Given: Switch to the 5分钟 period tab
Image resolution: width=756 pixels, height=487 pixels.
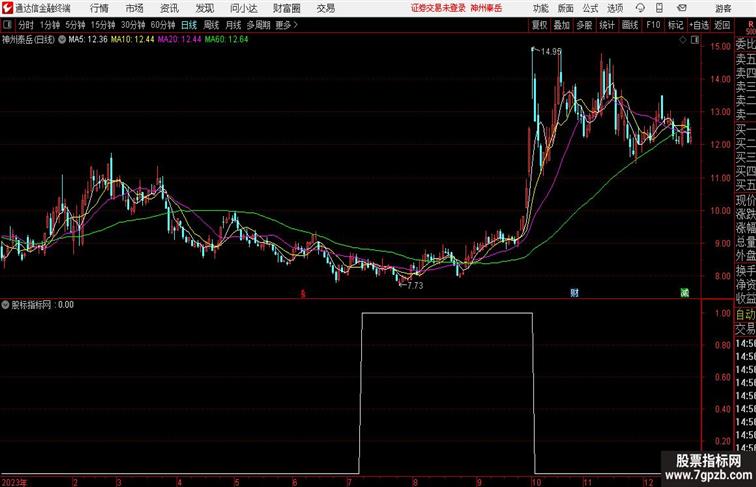Looking at the screenshot, I should pos(75,25).
